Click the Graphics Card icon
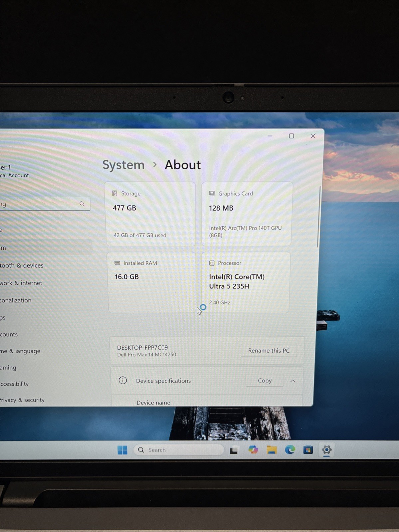This screenshot has width=399, height=532. coord(212,193)
